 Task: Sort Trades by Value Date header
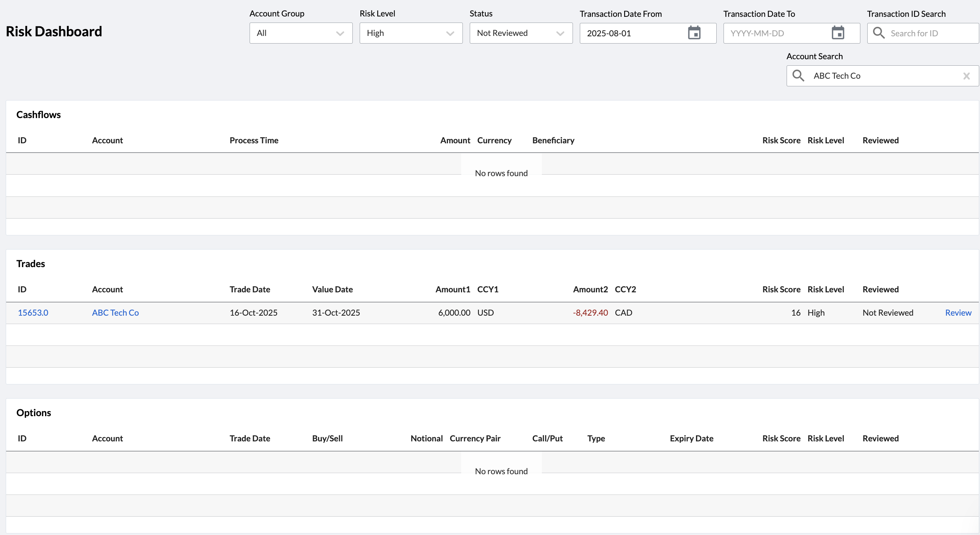pyautogui.click(x=332, y=289)
